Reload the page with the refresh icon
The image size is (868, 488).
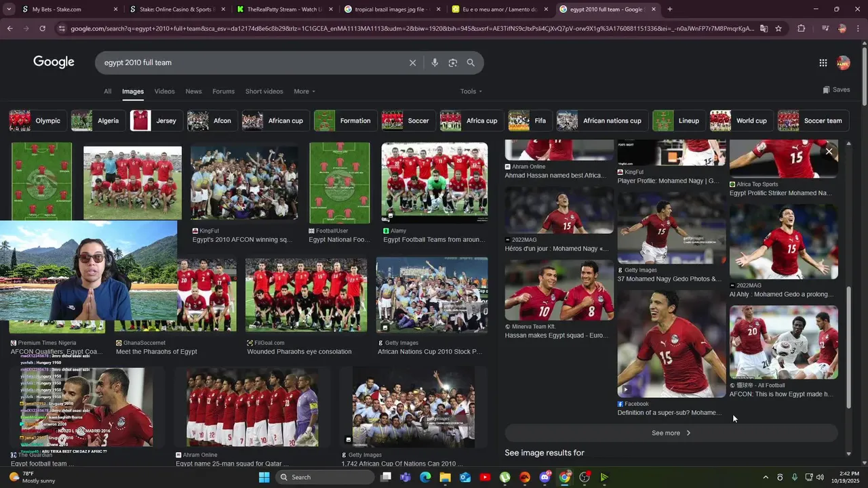click(42, 28)
